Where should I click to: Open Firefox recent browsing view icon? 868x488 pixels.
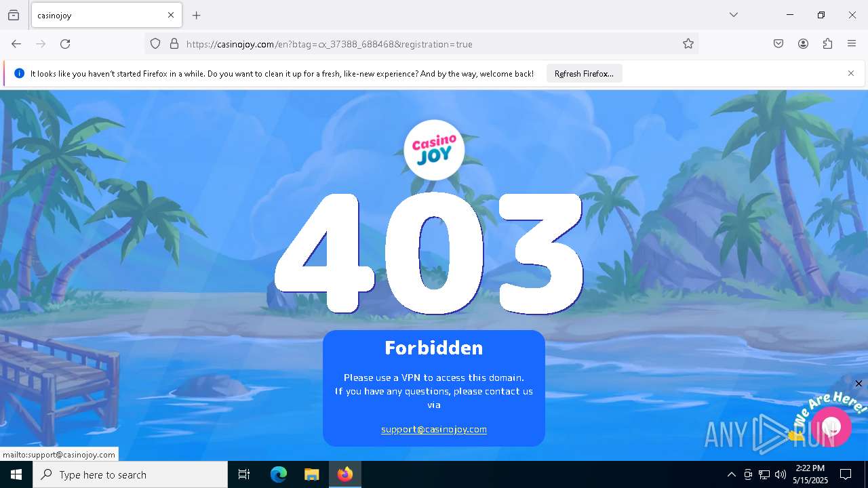click(x=14, y=15)
